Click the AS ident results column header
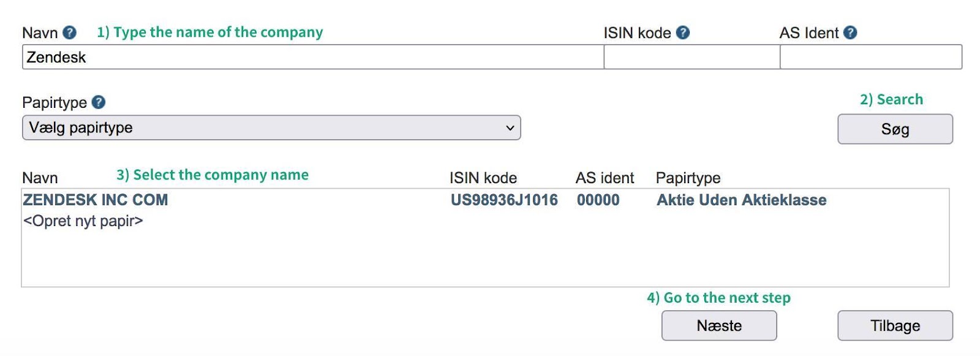 point(605,178)
